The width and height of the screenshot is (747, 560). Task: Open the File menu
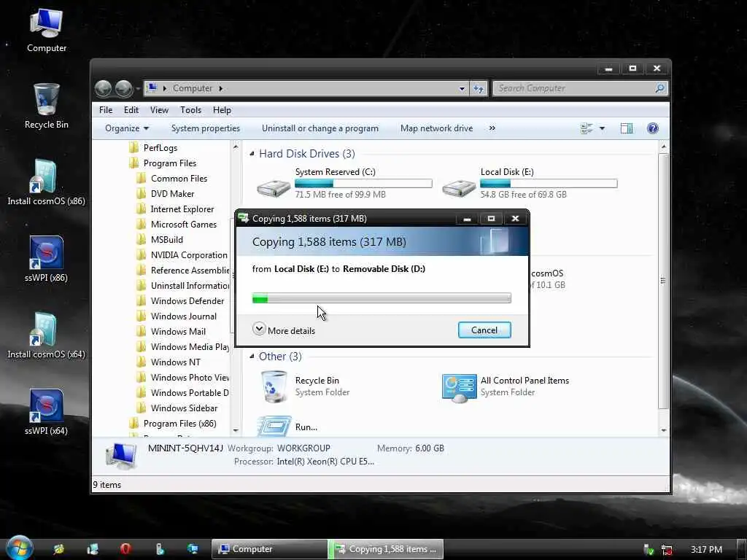[106, 110]
